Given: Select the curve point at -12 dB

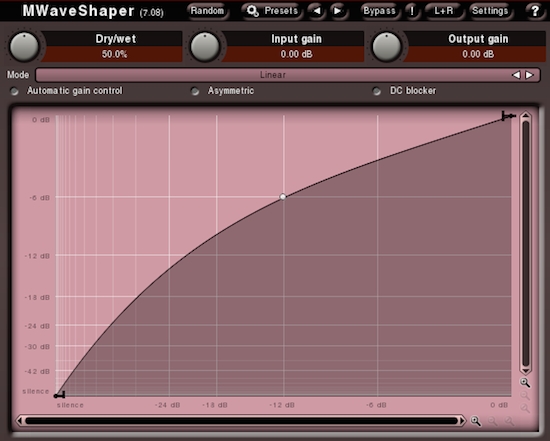Looking at the screenshot, I should tap(283, 197).
